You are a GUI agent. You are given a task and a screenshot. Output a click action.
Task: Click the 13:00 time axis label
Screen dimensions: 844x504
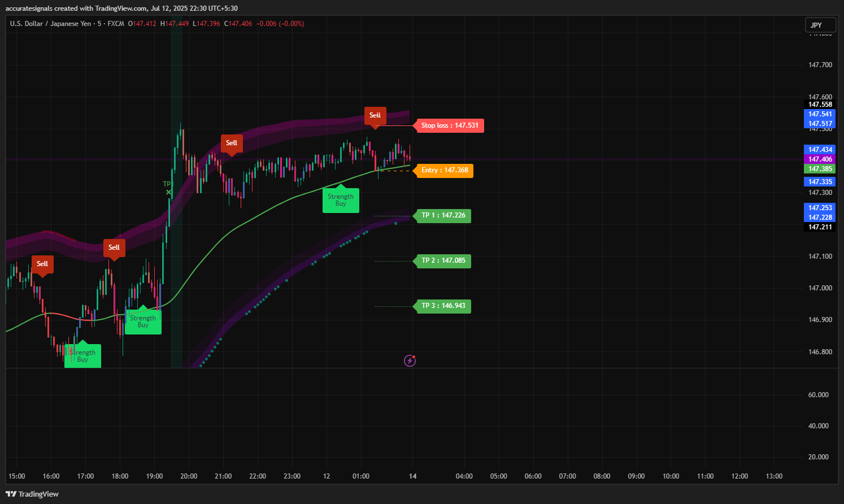click(774, 476)
